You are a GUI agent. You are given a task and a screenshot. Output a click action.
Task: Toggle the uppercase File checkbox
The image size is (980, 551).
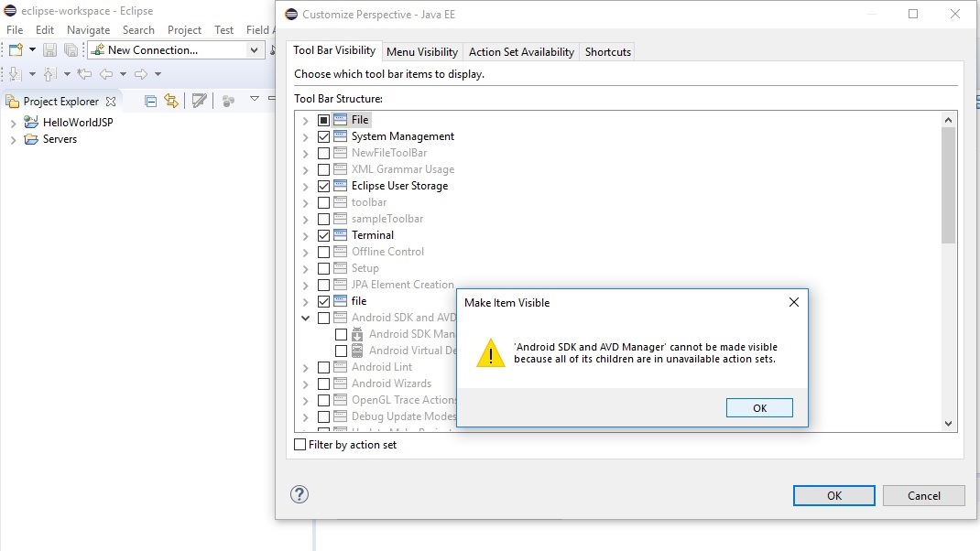323,120
